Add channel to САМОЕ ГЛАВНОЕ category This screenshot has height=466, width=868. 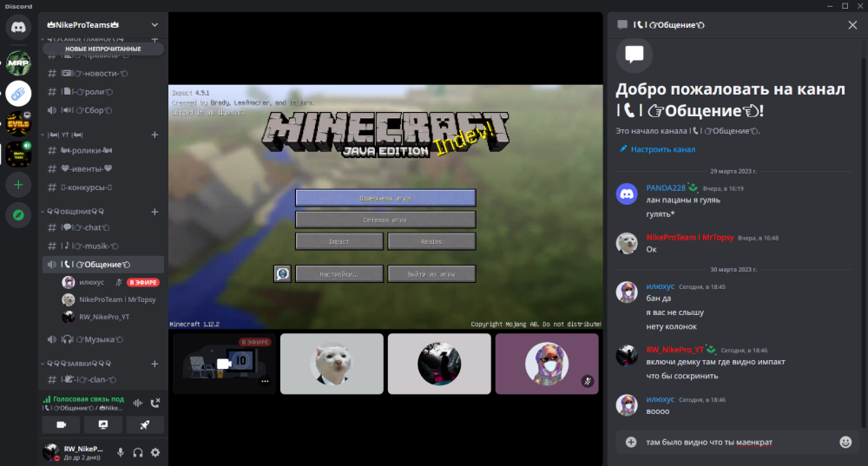155,39
